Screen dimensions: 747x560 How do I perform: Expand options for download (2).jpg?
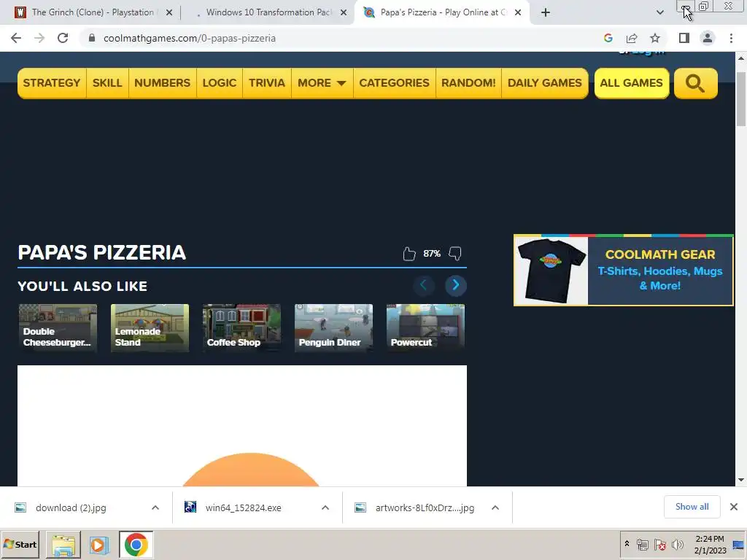point(155,507)
